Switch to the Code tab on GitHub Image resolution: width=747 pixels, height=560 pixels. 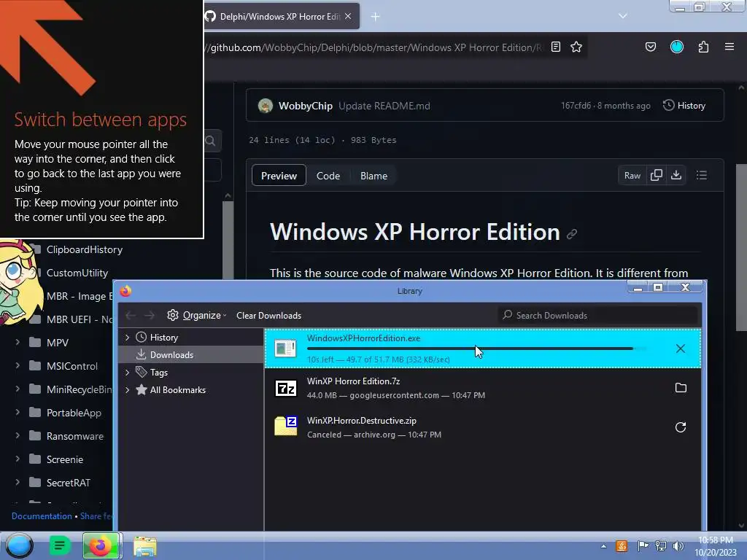tap(328, 176)
